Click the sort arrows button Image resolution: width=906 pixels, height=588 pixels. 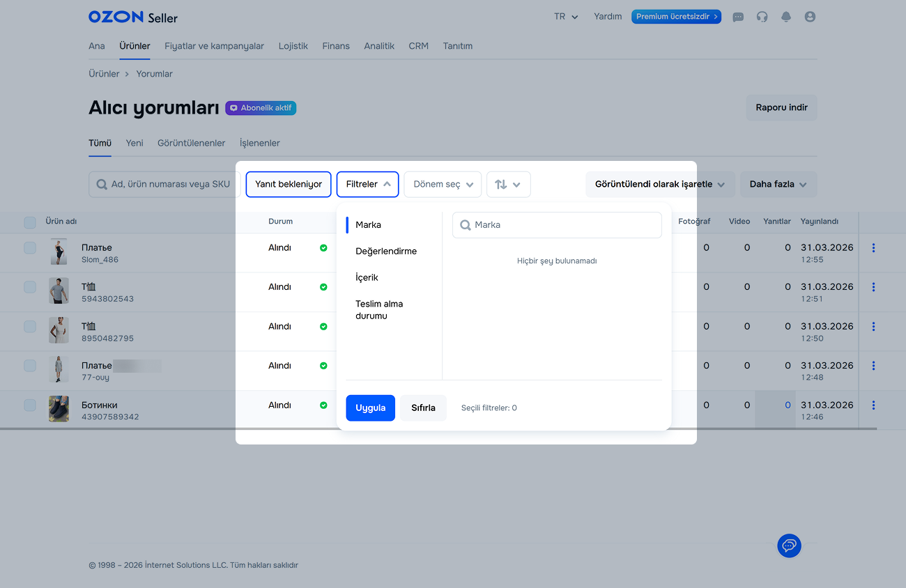[508, 185]
